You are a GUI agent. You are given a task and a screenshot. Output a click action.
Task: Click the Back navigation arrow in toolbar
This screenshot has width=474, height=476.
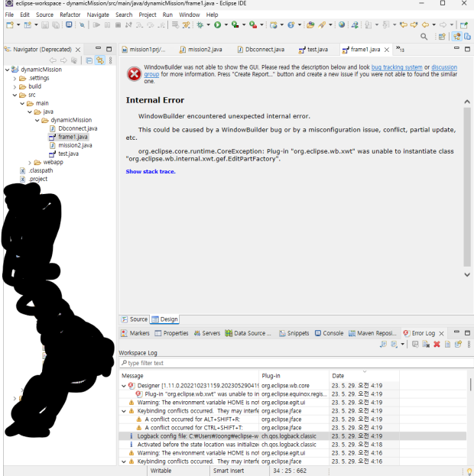click(425, 25)
